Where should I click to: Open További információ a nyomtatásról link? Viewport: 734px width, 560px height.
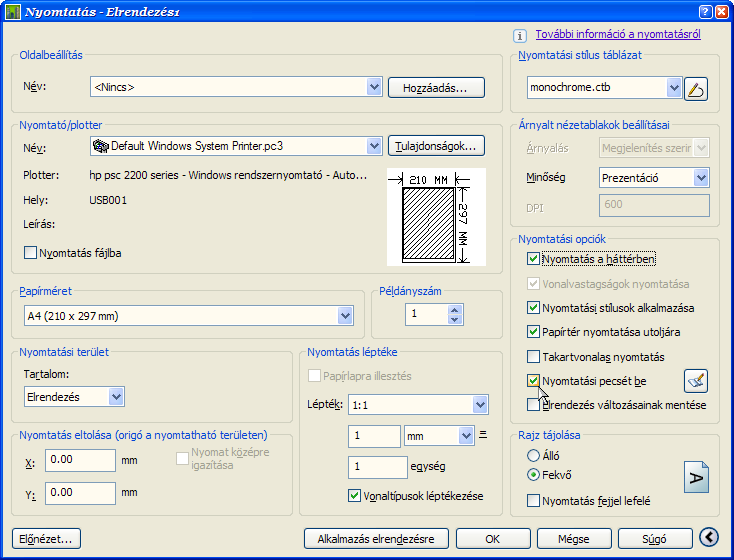click(618, 34)
